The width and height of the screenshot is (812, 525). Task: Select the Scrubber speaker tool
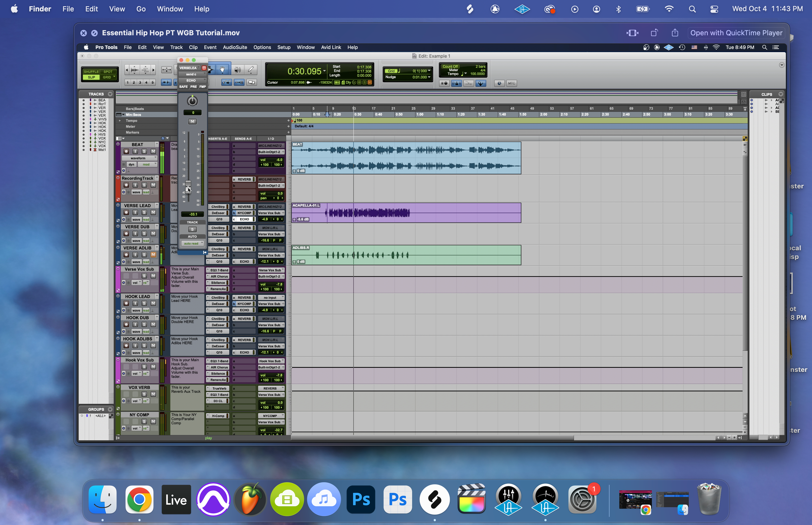[237, 70]
